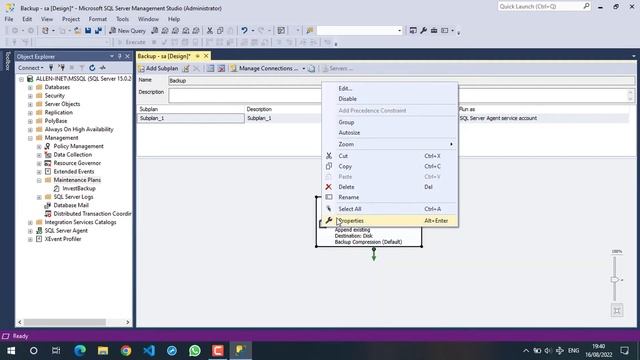
Task: Click the Open File folder icon in the toolbar
Action: 77,31
